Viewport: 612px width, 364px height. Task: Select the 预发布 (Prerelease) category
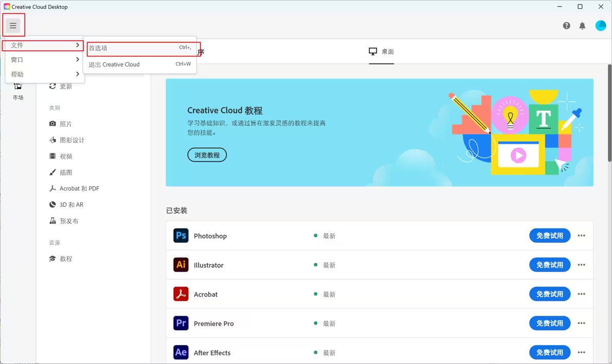tap(69, 221)
